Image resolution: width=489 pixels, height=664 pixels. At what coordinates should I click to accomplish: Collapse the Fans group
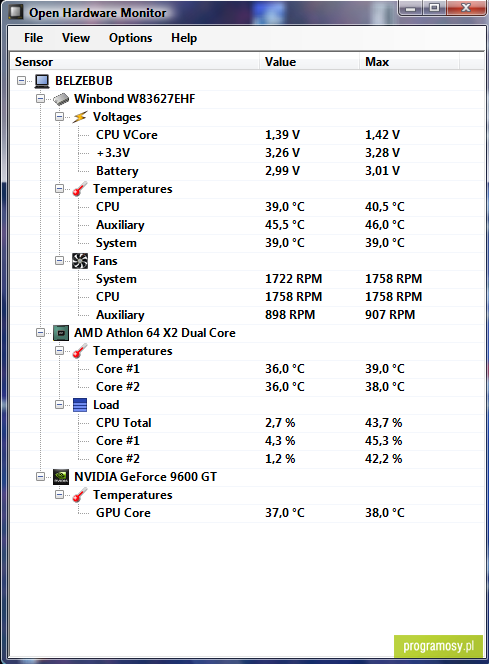[x=59, y=260]
